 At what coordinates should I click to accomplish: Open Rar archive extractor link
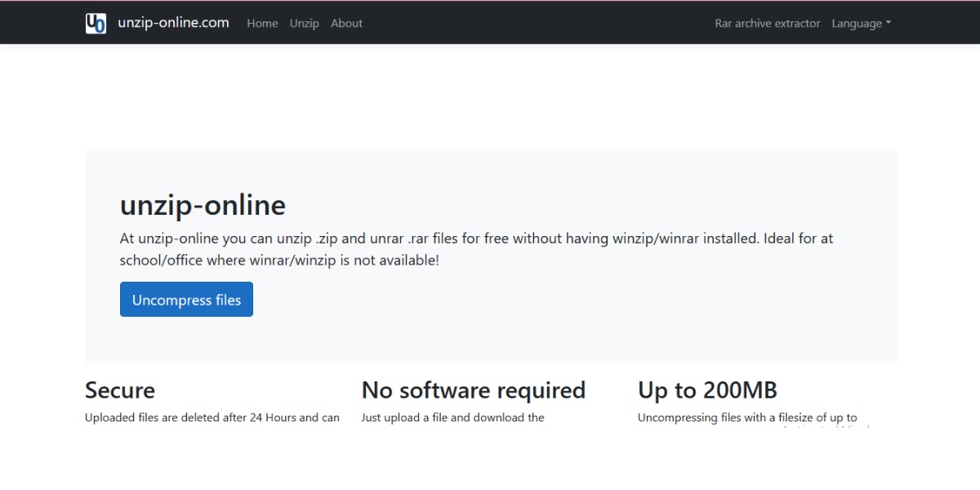(768, 24)
